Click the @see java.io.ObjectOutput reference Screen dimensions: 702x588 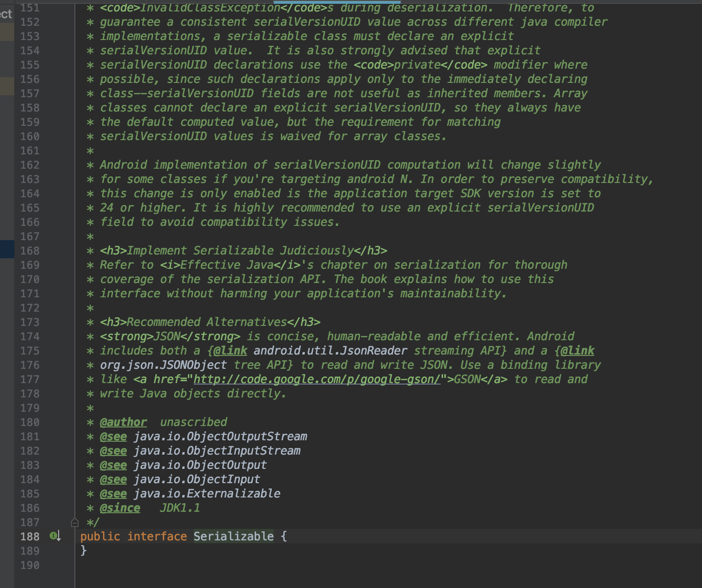click(200, 465)
